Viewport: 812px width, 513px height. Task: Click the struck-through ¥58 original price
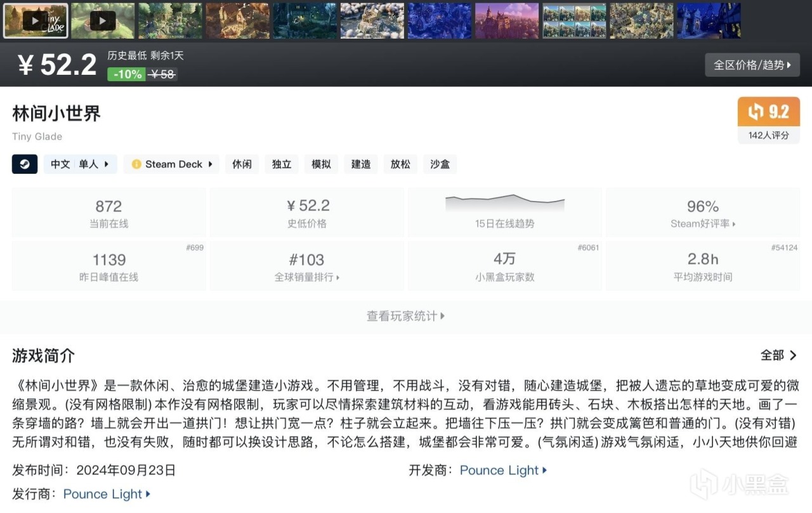pyautogui.click(x=162, y=74)
